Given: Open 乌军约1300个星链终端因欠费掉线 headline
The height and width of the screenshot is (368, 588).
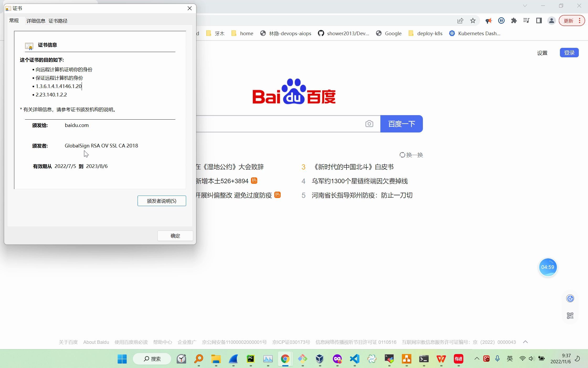Looking at the screenshot, I should point(360,181).
